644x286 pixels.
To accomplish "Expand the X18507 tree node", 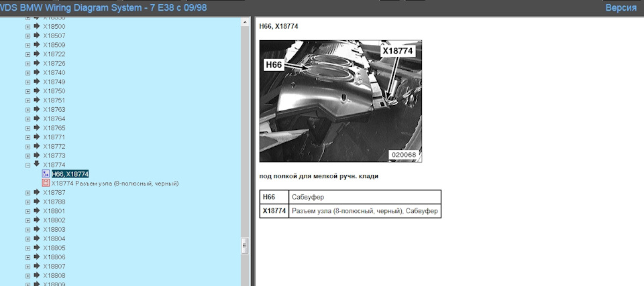I will point(28,35).
